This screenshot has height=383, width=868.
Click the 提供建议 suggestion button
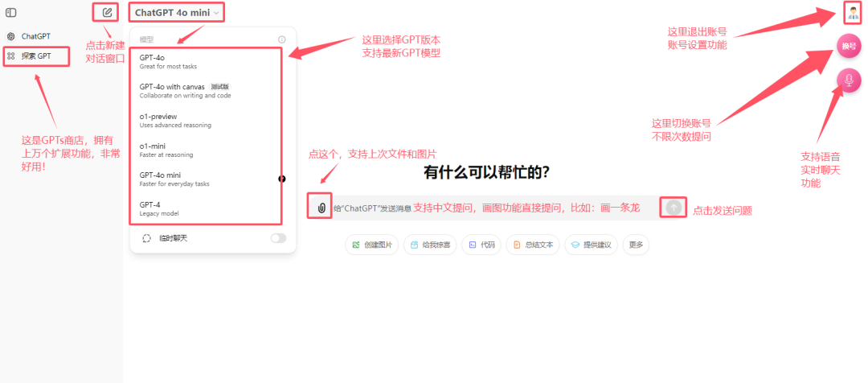(x=591, y=245)
